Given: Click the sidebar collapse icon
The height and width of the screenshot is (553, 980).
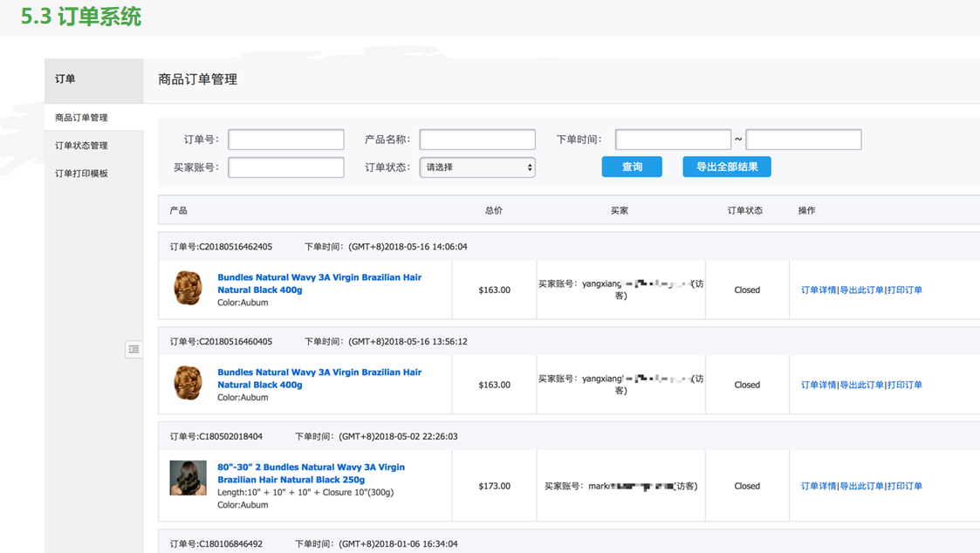Looking at the screenshot, I should [x=134, y=349].
